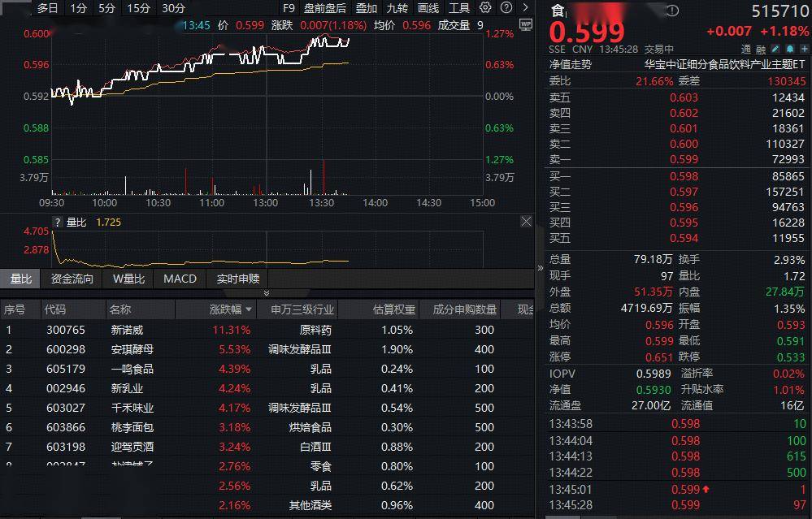This screenshot has width=812, height=519.
Task: Collapse panel with double chevron below tabs
Action: [x=267, y=293]
